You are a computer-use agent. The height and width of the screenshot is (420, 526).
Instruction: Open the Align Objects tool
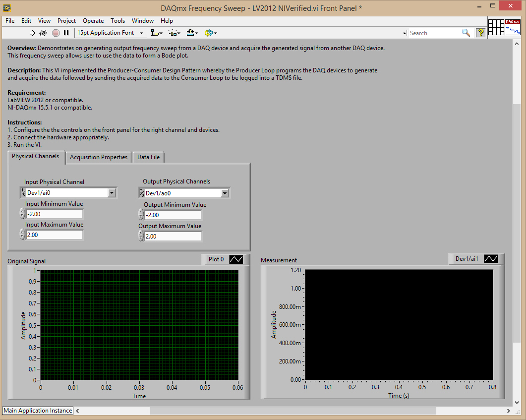tap(156, 33)
